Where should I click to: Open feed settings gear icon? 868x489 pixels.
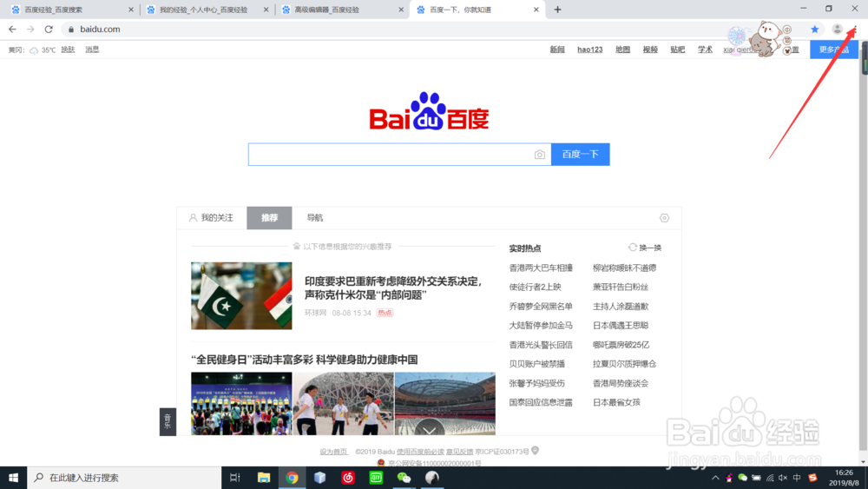[664, 218]
